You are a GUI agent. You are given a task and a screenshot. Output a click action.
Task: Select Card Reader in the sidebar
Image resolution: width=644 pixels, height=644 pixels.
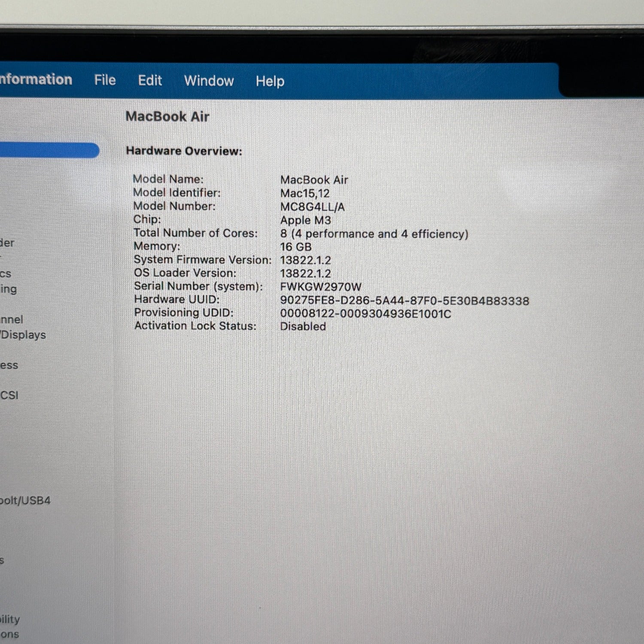point(7,243)
